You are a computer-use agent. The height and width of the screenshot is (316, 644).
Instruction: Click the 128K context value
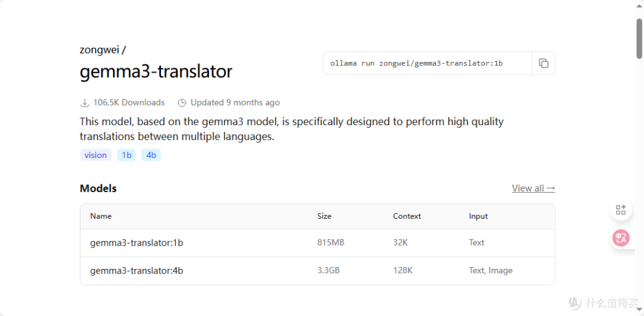coord(402,270)
